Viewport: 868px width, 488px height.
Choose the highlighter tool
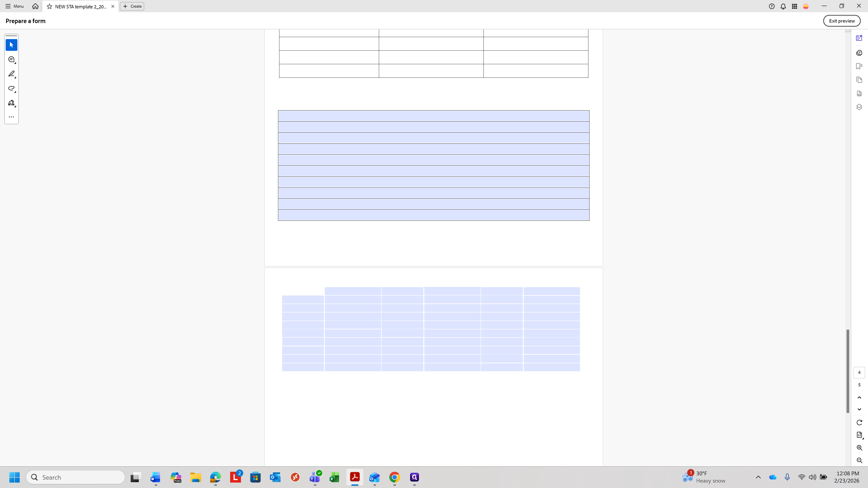[x=12, y=74]
